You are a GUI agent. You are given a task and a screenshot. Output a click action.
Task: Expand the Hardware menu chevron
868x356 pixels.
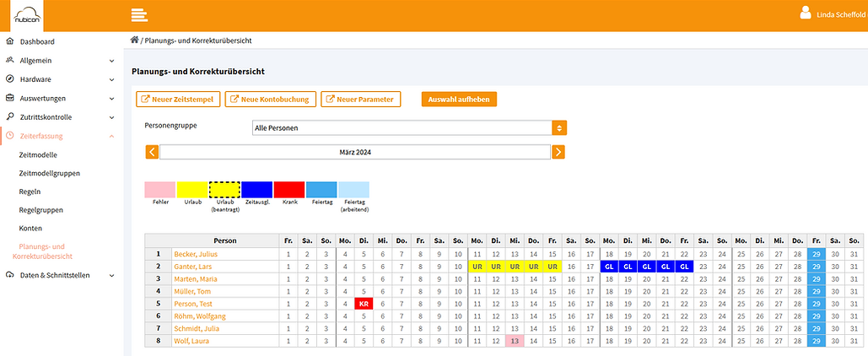[112, 80]
